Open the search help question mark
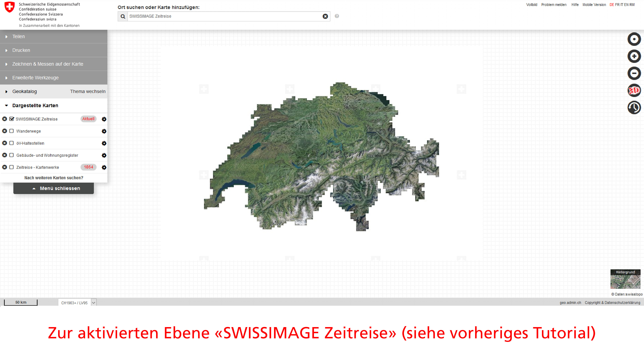 337,16
